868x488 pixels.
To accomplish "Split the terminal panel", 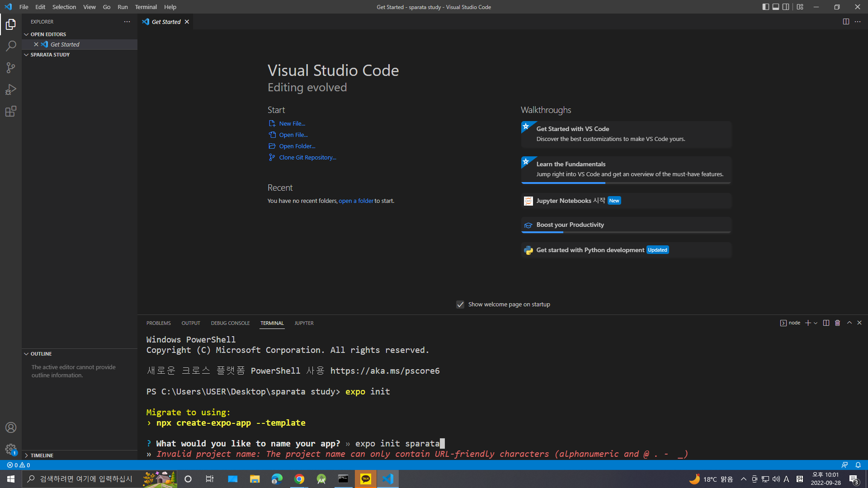I will coord(826,323).
